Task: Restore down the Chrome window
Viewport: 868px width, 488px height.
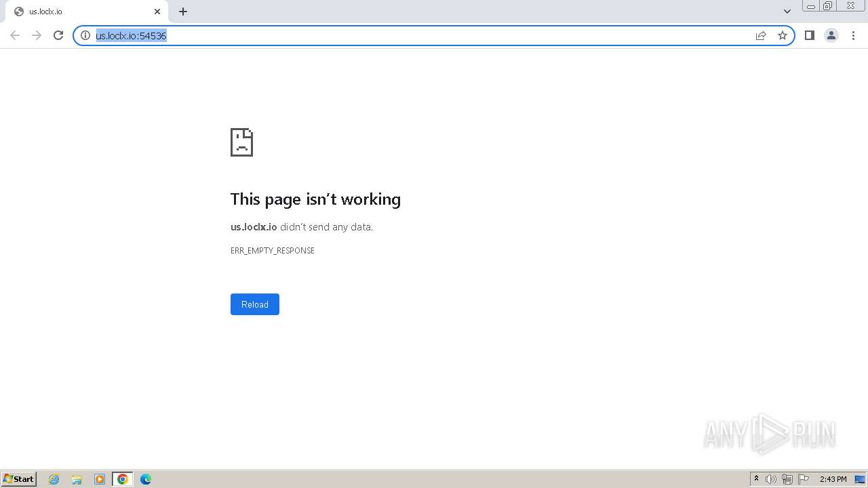Action: pos(828,6)
